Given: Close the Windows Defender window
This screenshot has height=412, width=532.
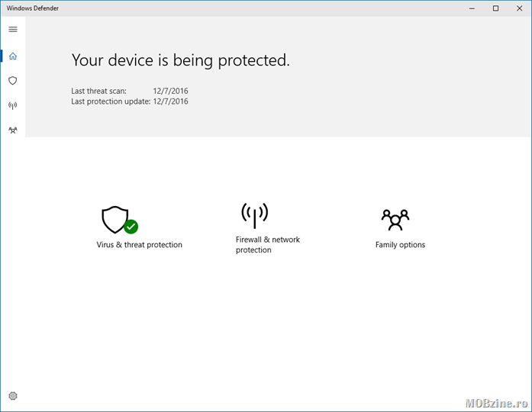Looking at the screenshot, I should (520, 8).
